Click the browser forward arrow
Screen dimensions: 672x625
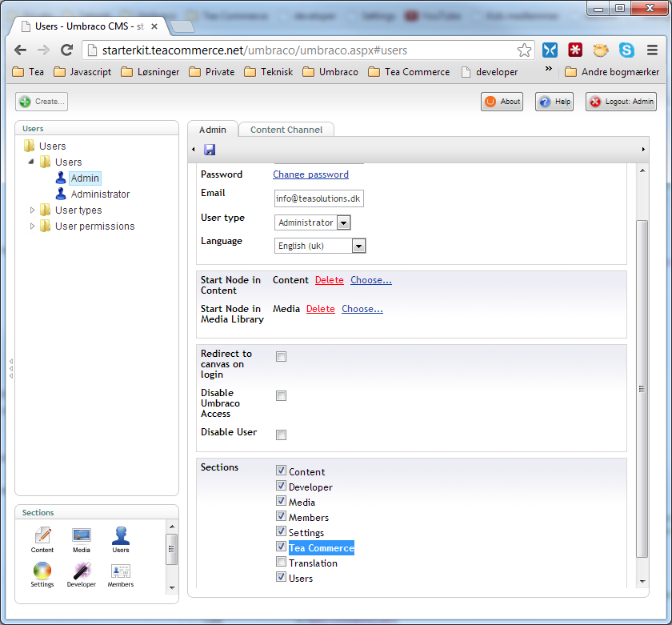[x=43, y=50]
